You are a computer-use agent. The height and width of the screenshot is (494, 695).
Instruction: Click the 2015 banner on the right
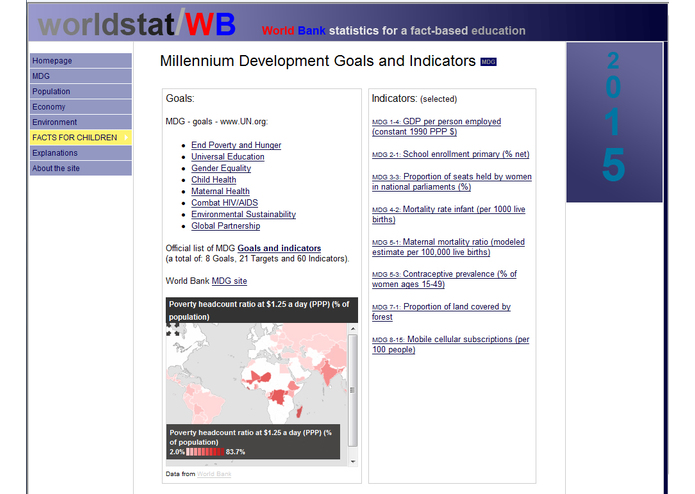pyautogui.click(x=614, y=122)
